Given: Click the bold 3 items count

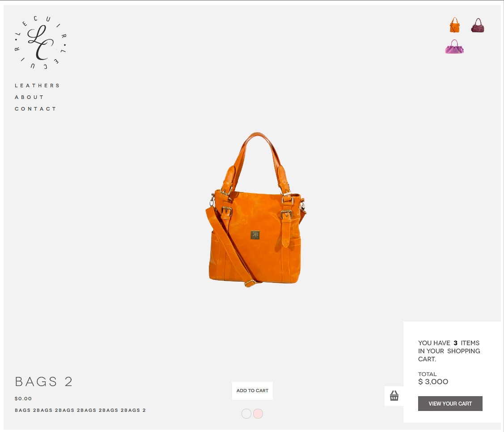Looking at the screenshot, I should [455, 343].
